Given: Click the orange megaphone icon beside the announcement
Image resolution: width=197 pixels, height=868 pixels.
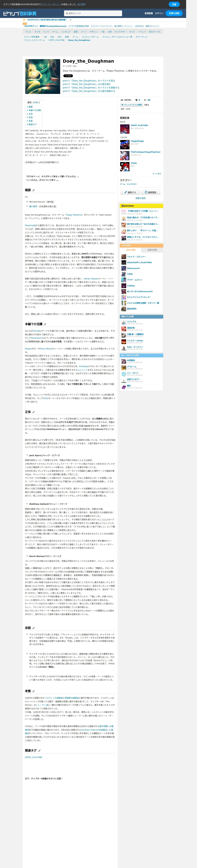Looking at the screenshot, I should click(x=24, y=20).
